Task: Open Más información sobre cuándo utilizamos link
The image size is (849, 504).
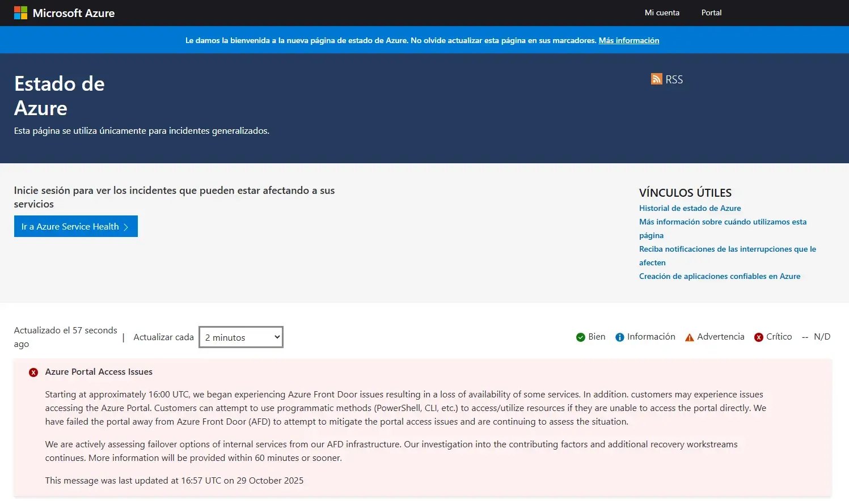Action: [723, 222]
